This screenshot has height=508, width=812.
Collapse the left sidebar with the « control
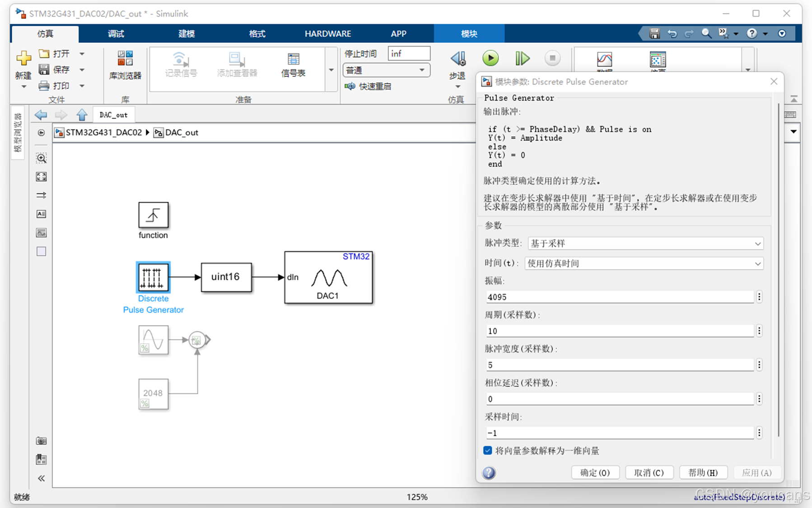(41, 478)
